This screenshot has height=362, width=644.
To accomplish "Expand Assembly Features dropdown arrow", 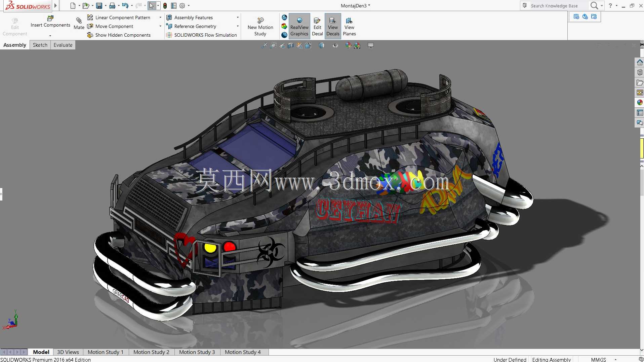I will tap(238, 17).
